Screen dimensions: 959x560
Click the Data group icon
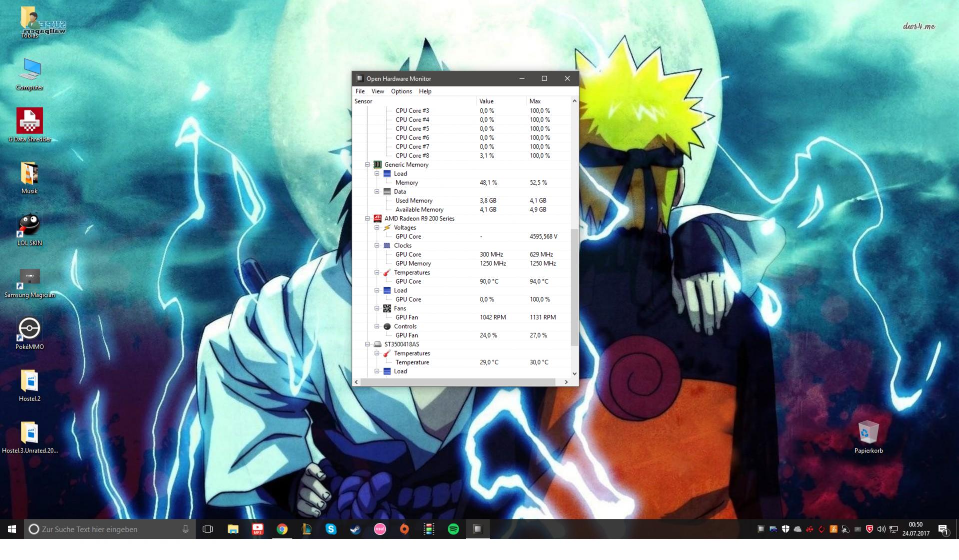click(x=387, y=191)
